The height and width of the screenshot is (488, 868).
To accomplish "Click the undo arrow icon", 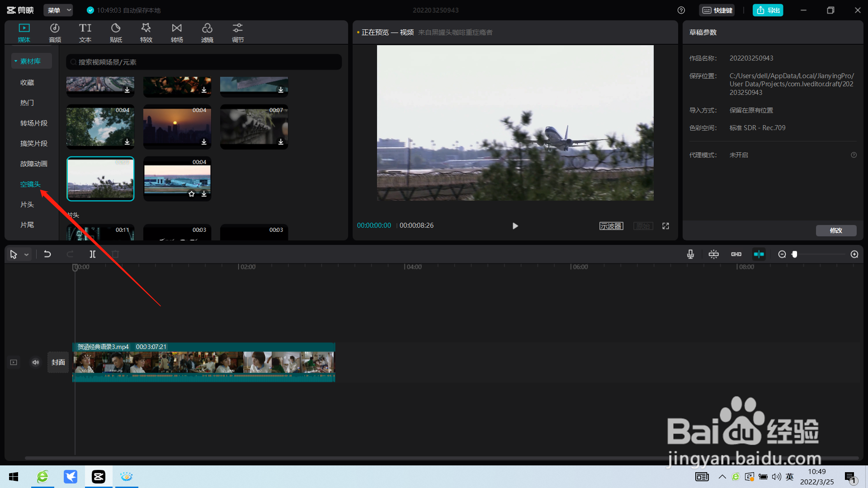I will click(47, 254).
